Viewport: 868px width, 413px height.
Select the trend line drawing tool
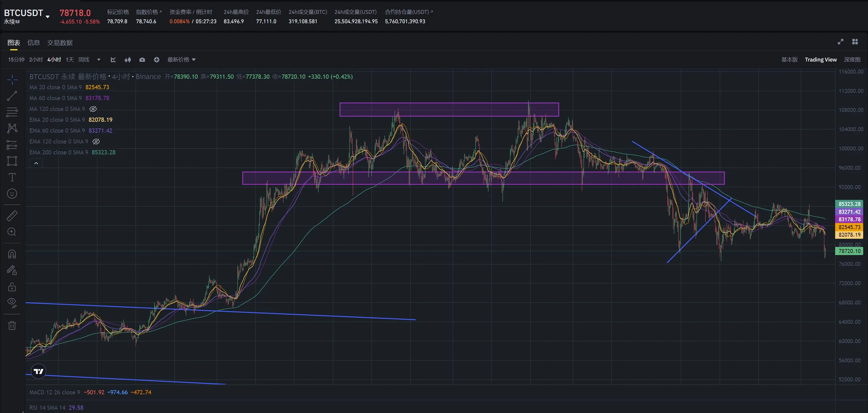pos(12,96)
